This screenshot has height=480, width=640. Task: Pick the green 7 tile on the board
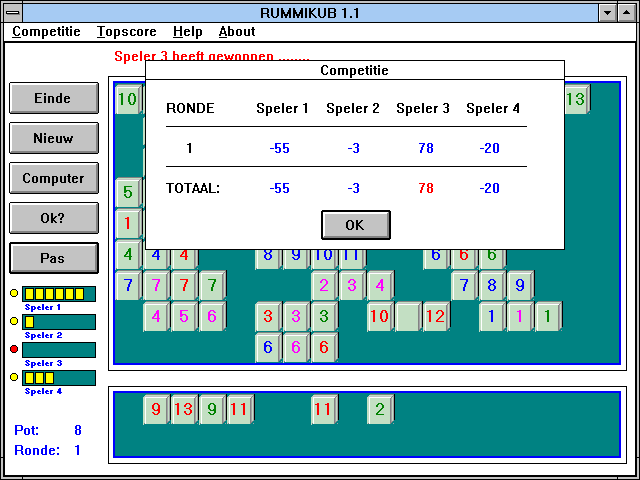(x=213, y=285)
